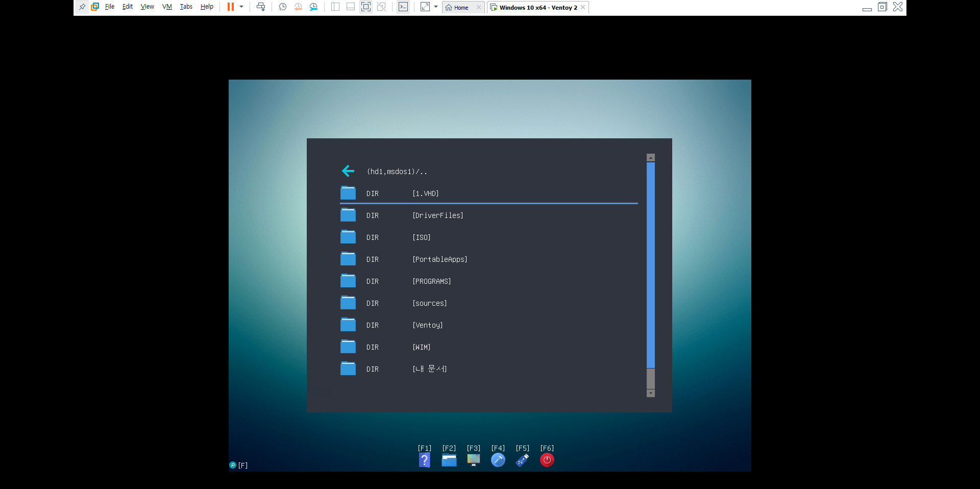Click the folder icon for DriverFiles

[348, 215]
